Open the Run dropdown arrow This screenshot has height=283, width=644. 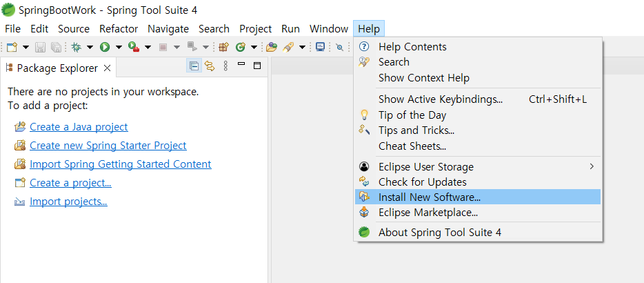(119, 48)
